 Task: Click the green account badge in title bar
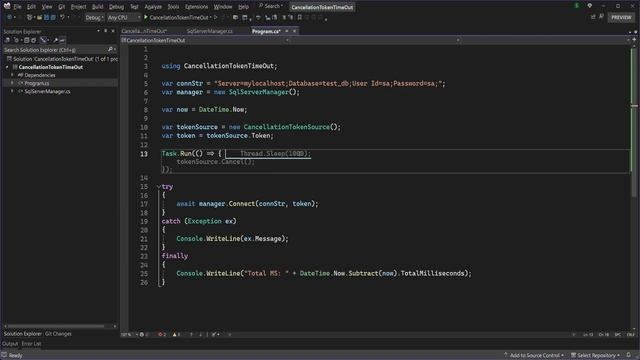click(x=577, y=6)
